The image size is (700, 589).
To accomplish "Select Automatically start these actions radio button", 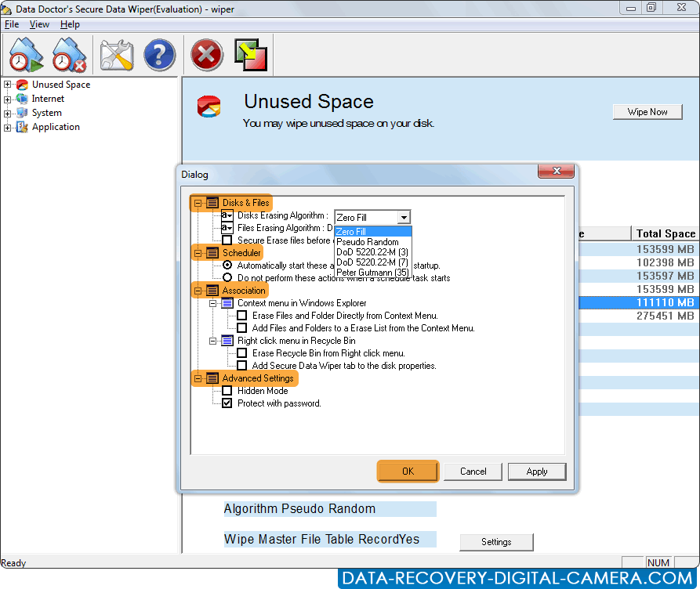I will [x=227, y=266].
